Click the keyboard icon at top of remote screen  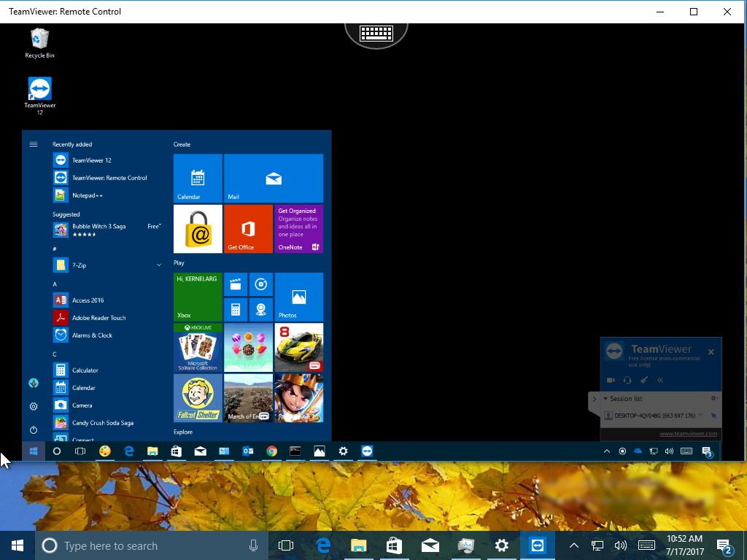click(376, 33)
